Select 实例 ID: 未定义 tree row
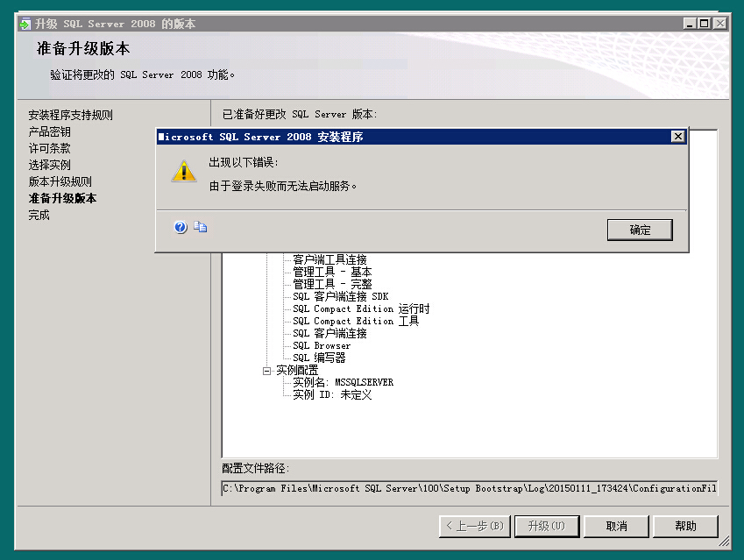Viewport: 744px width, 560px height. (332, 395)
